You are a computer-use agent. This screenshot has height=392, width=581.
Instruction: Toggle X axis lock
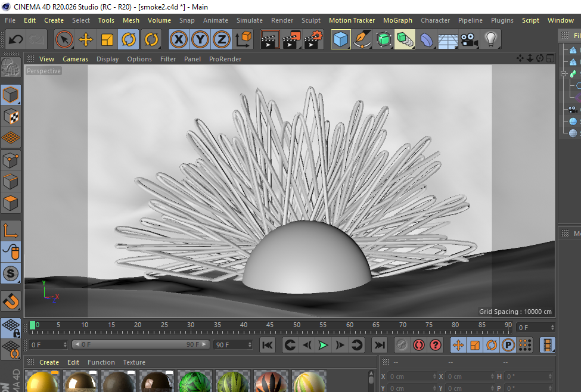pos(179,39)
